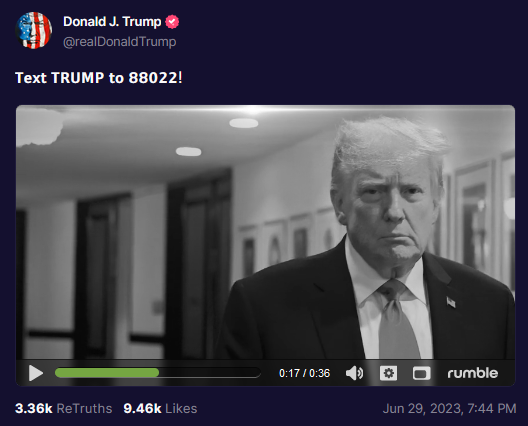Open the rumble logo link
Screen dimensions: 528x426
(473, 373)
